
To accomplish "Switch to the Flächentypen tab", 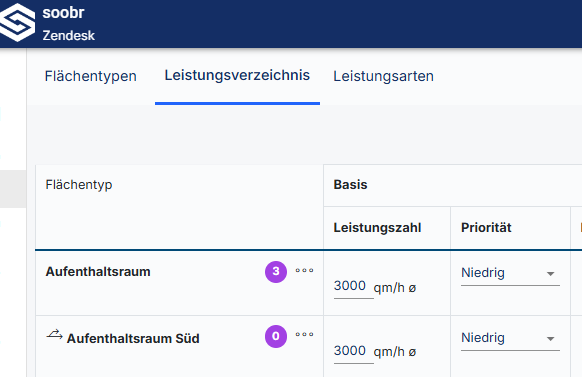I will pos(91,76).
